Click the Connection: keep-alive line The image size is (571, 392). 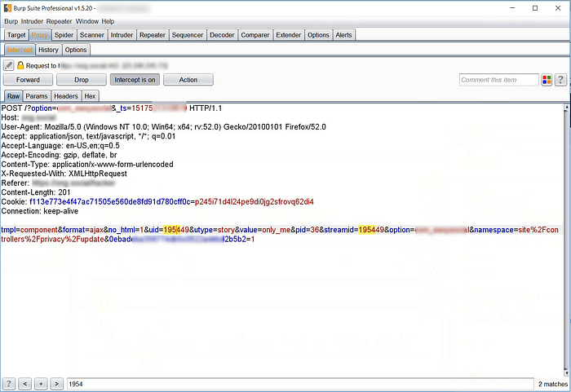pyautogui.click(x=40, y=211)
